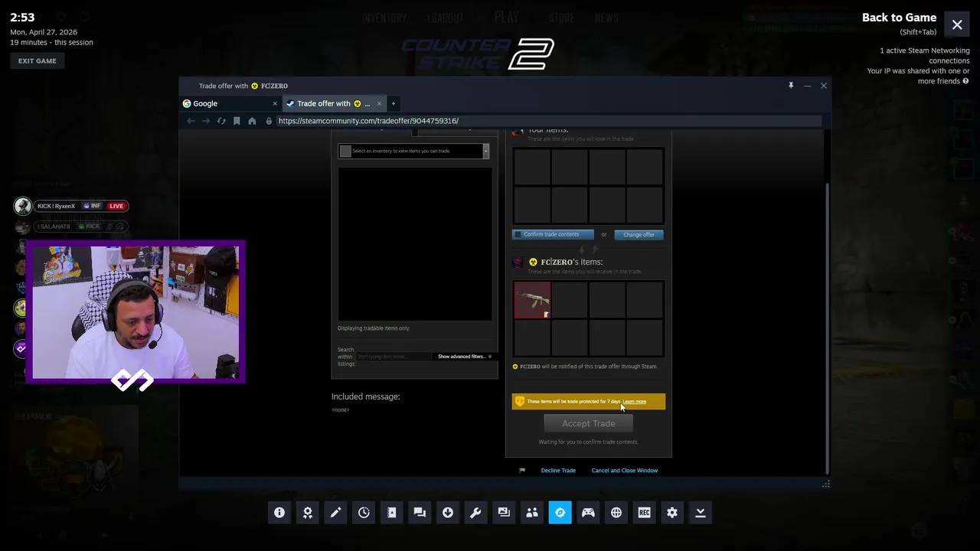
Task: Open the guides book icon in the overlay toolbar
Action: pos(392,513)
